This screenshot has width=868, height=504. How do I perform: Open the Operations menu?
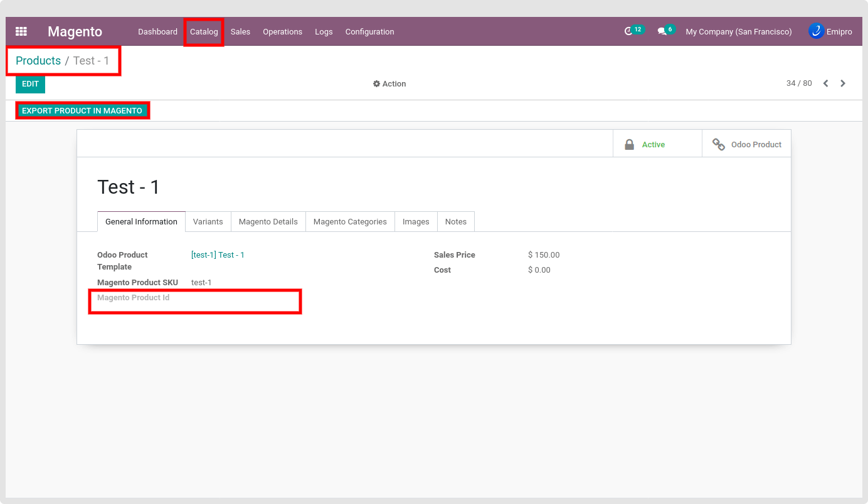click(x=282, y=31)
